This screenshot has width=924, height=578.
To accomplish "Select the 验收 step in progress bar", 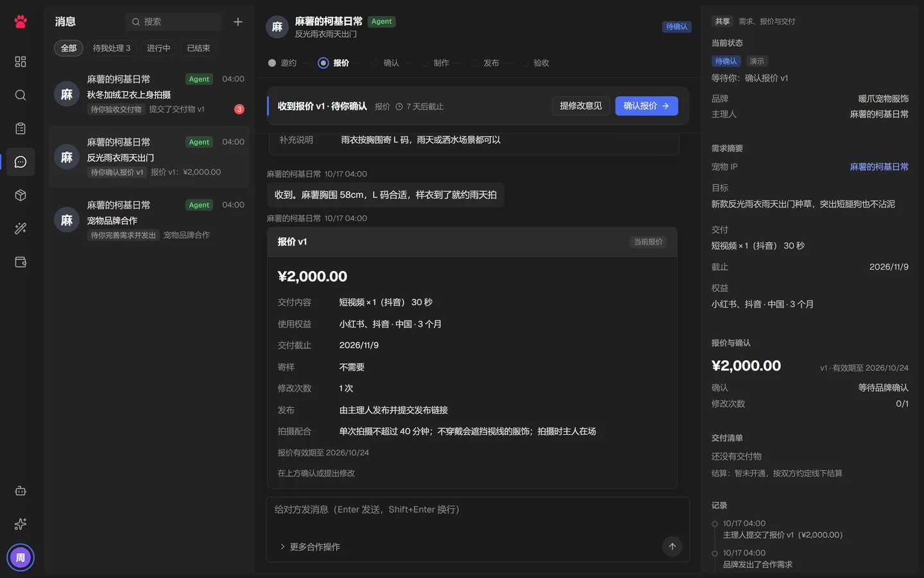I will tap(535, 63).
